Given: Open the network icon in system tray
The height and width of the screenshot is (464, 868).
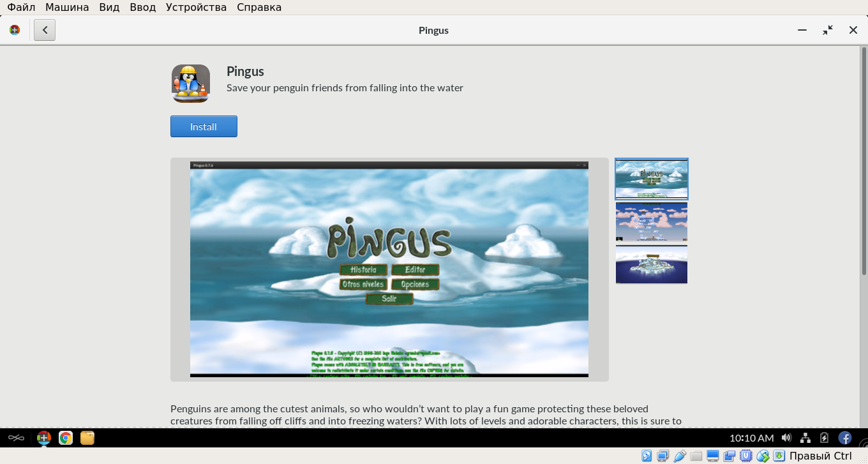Looking at the screenshot, I should (x=805, y=438).
